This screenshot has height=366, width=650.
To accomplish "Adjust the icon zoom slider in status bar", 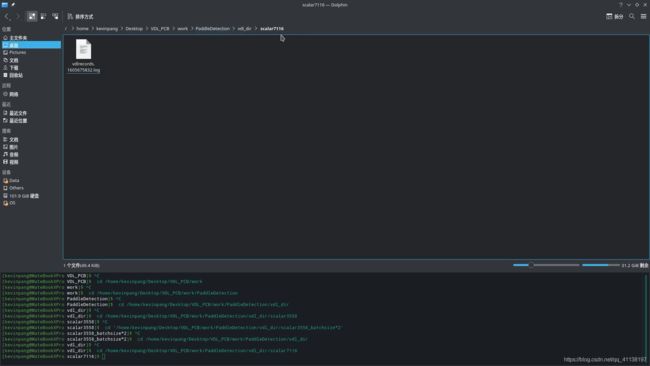I will tap(546, 265).
